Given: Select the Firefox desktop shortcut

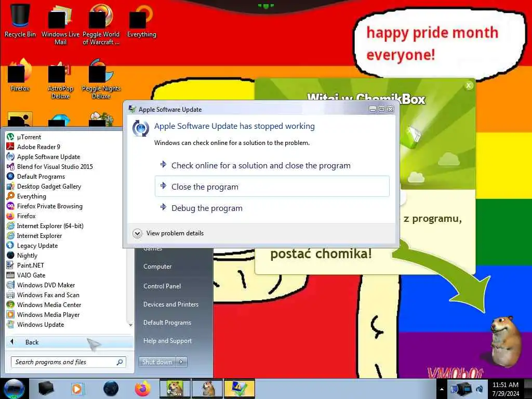Looking at the screenshot, I should pos(20,75).
